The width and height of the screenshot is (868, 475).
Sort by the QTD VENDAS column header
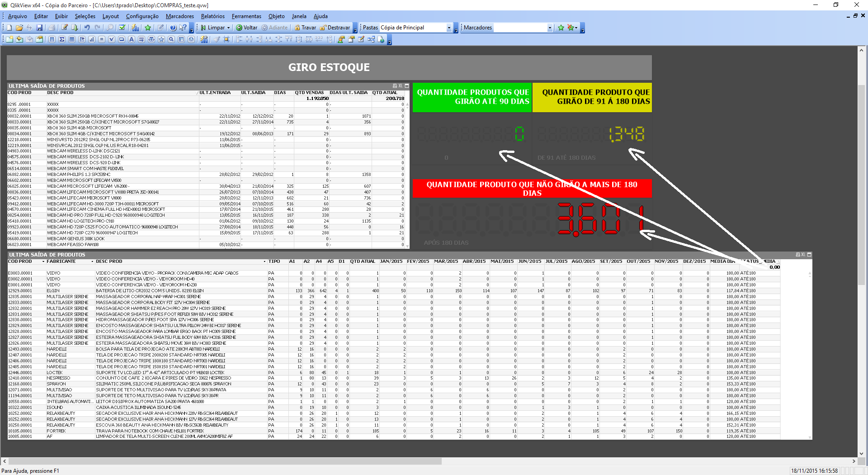[309, 93]
